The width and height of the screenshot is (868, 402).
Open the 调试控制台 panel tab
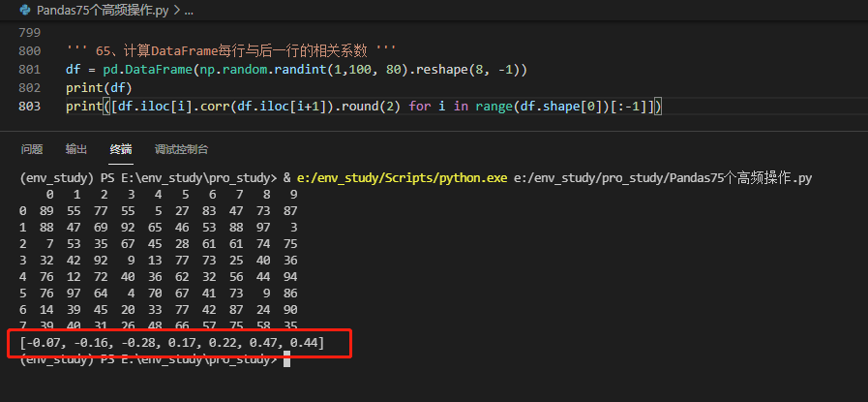point(182,149)
